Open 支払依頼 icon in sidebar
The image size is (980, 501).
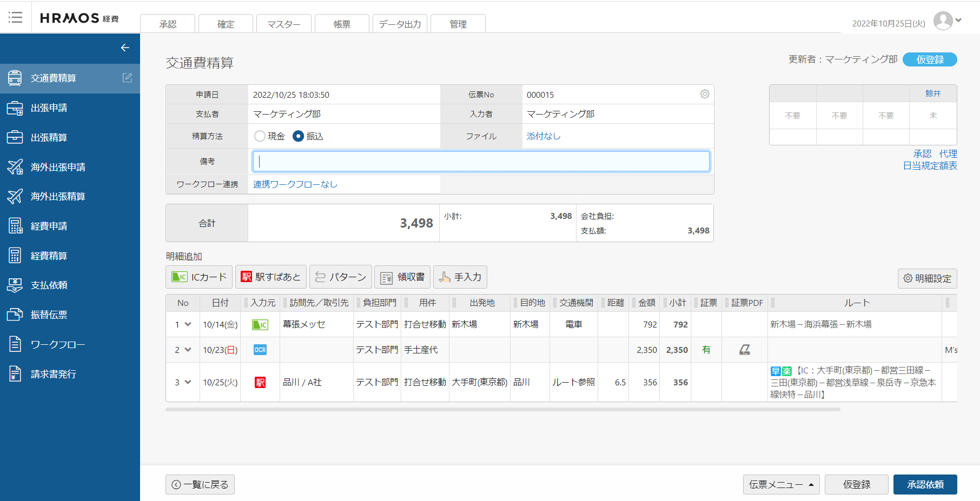click(x=16, y=285)
